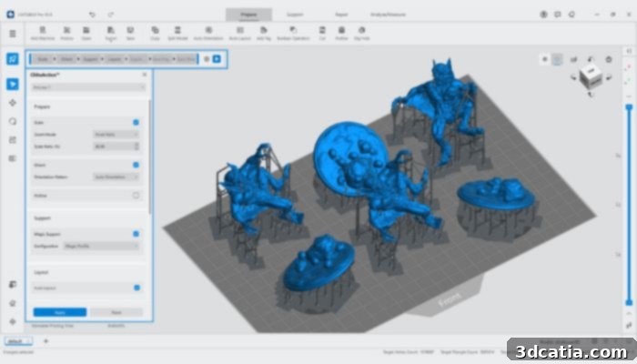637x364 pixels.
Task: Click the top handle of layer slider
Action: click(x=629, y=107)
